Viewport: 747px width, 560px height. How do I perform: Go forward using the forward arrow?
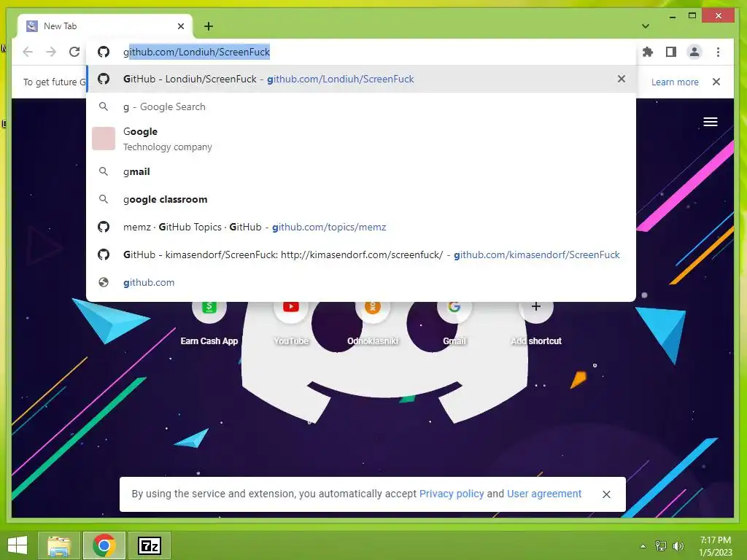pyautogui.click(x=51, y=52)
